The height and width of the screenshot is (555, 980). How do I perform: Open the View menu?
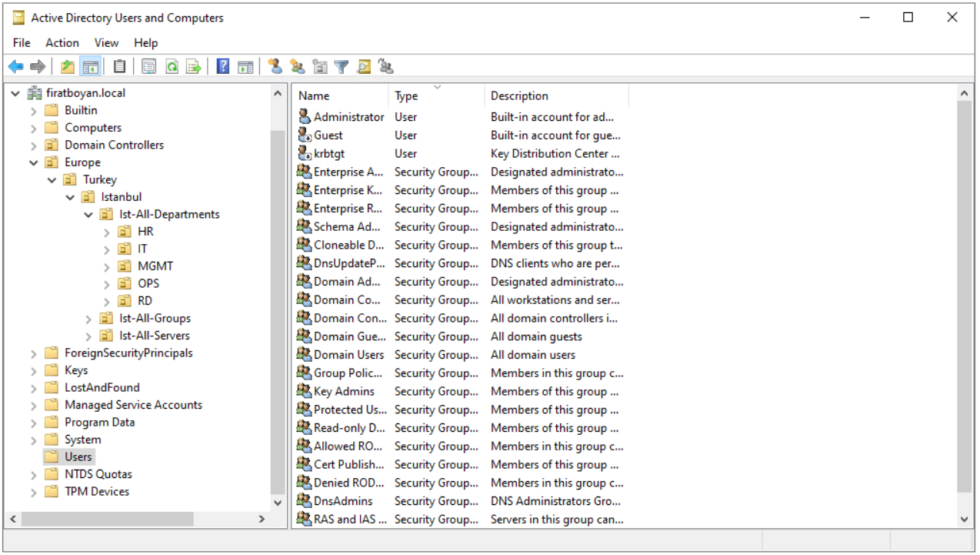pyautogui.click(x=107, y=43)
